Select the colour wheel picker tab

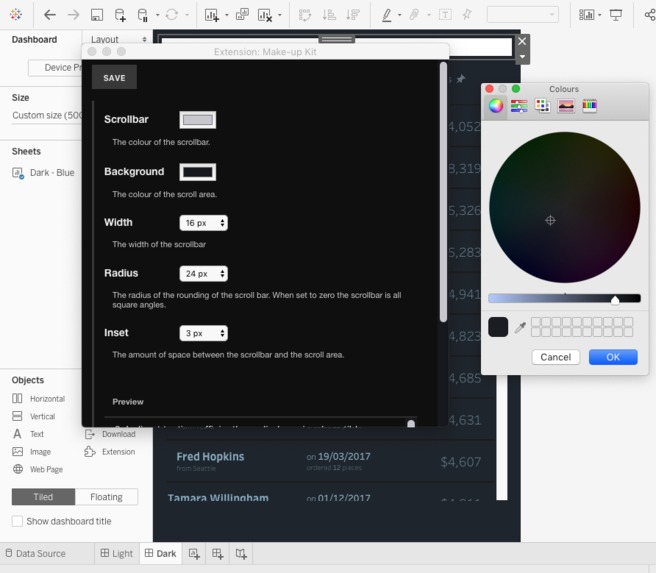coord(496,106)
